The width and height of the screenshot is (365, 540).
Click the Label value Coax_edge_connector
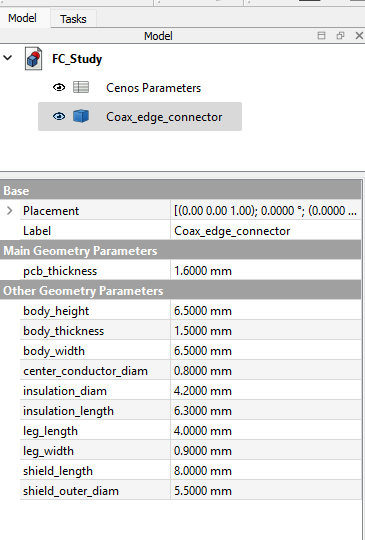coord(232,231)
